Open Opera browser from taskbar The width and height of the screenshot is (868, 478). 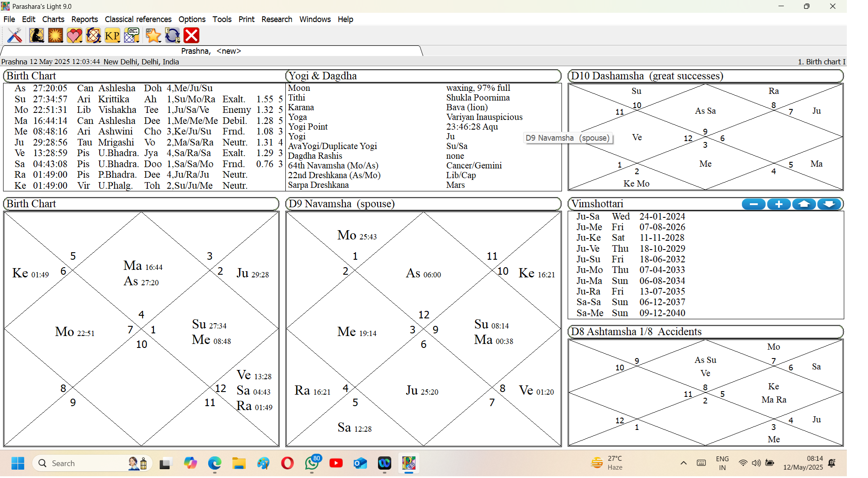click(288, 463)
